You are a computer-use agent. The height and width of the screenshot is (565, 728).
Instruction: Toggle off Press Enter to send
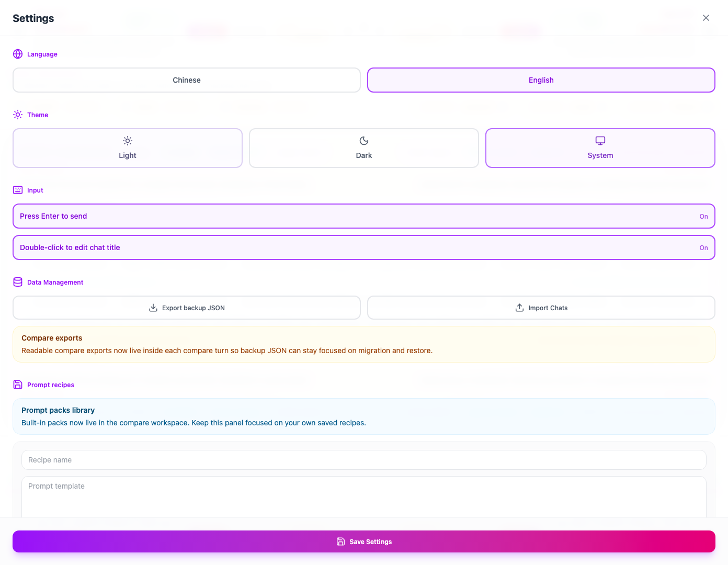(x=364, y=216)
